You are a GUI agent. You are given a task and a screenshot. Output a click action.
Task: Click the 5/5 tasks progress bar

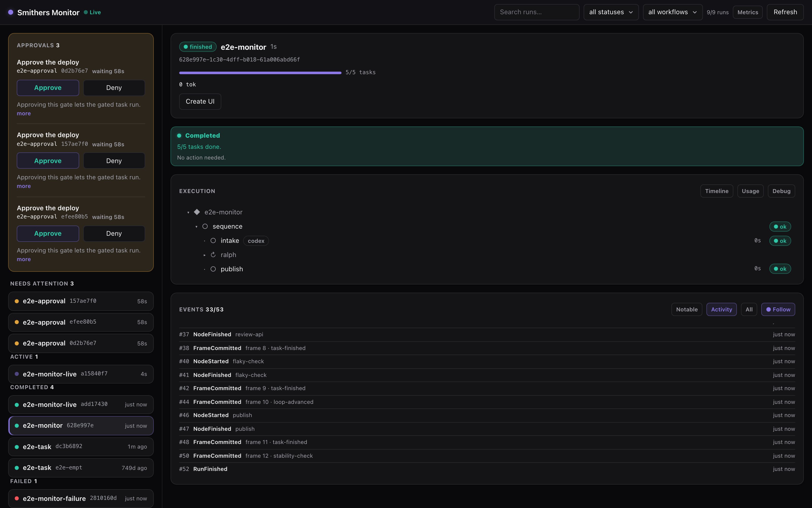[260, 73]
